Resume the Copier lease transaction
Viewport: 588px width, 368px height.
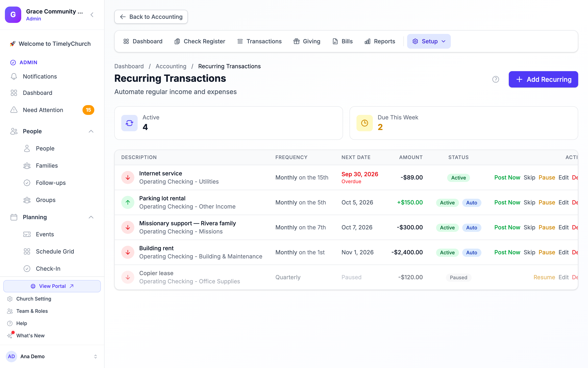[544, 277]
